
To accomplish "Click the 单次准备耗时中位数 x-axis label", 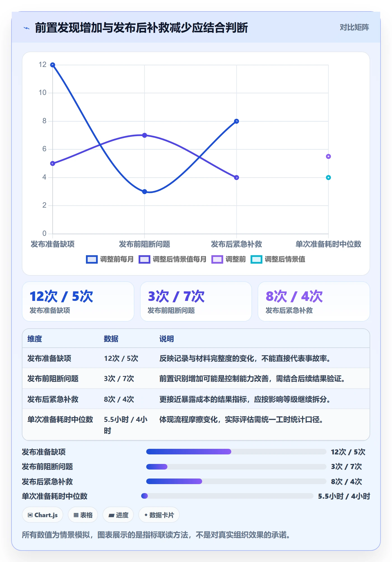I will (x=328, y=244).
